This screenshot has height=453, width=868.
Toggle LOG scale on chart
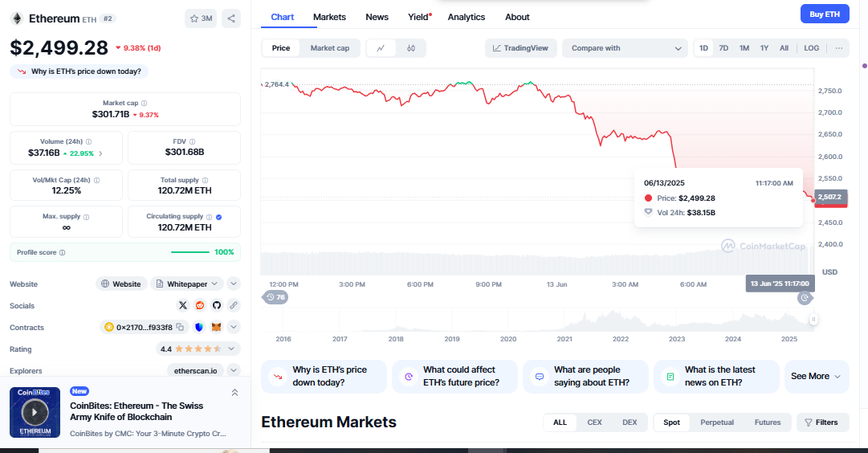coord(812,48)
